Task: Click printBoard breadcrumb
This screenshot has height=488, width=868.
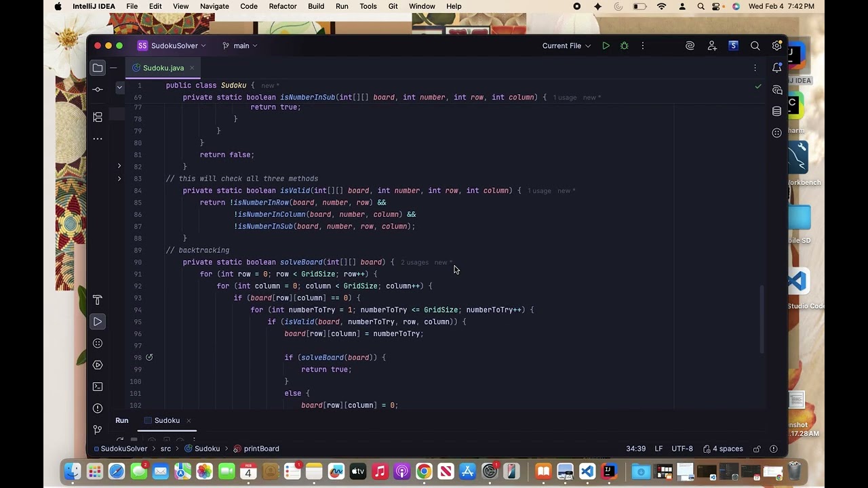Action: point(256,449)
